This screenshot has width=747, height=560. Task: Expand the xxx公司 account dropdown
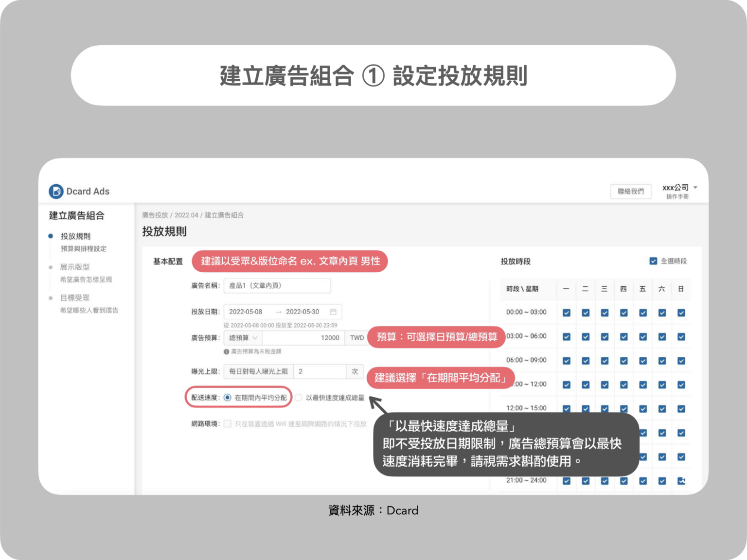point(695,187)
